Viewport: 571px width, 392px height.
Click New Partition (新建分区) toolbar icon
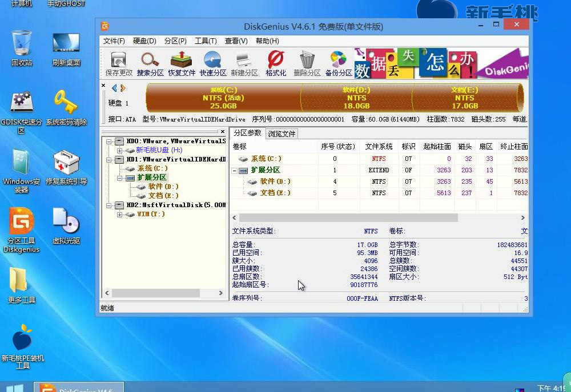244,64
